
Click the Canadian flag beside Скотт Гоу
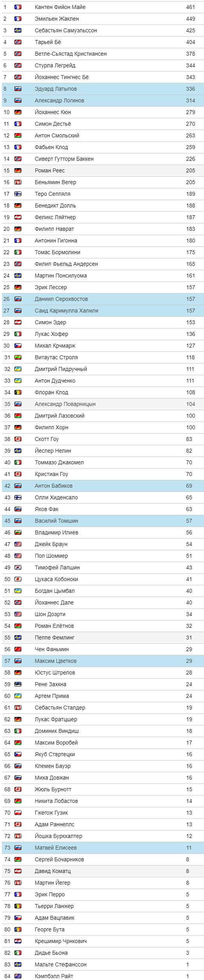tap(18, 439)
